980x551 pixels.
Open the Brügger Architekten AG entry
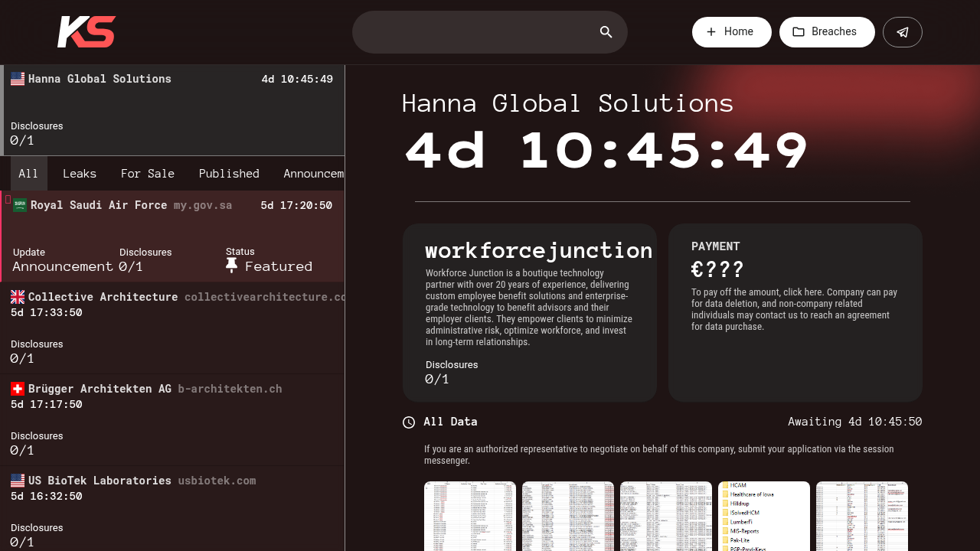pos(172,420)
